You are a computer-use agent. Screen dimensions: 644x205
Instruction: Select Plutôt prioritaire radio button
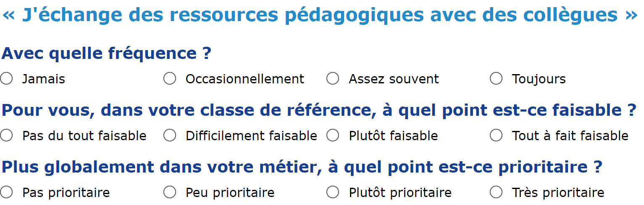333,192
